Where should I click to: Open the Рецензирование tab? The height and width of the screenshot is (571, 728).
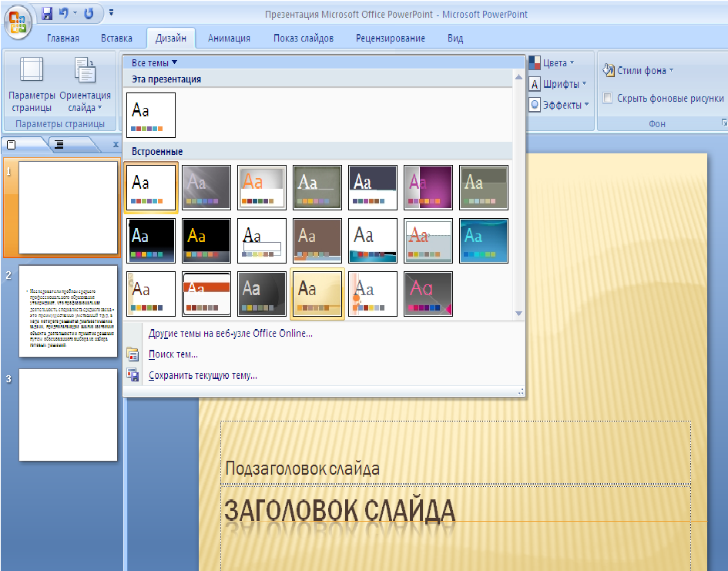click(391, 38)
